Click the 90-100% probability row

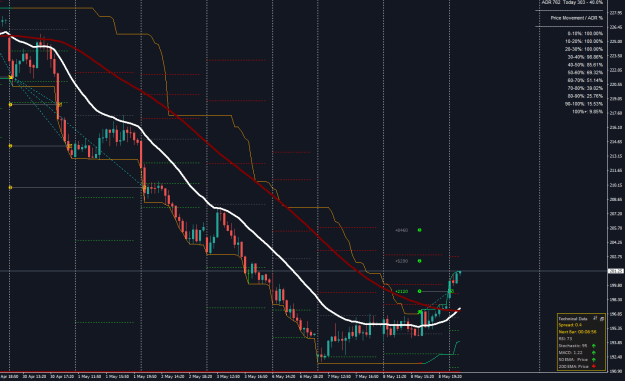[584, 104]
